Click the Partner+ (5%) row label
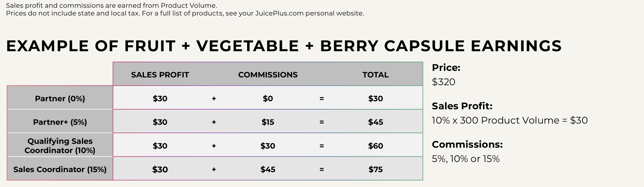The image size is (644, 187). pos(60,122)
